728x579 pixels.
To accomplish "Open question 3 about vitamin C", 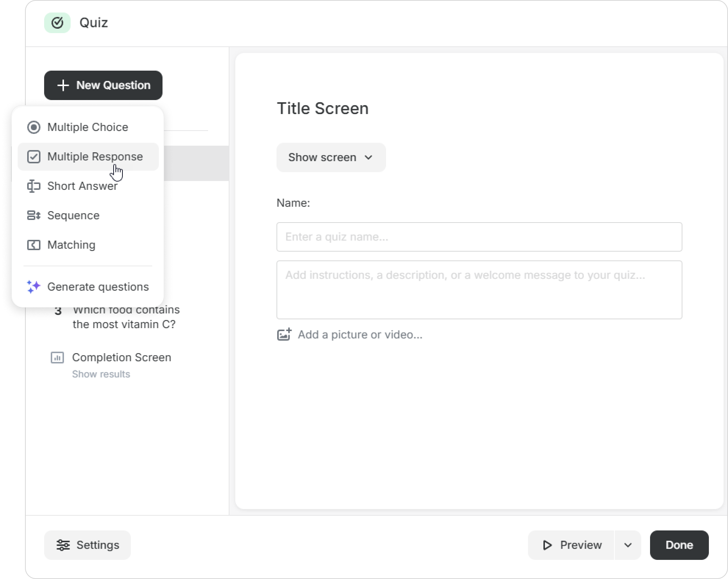I will click(x=126, y=317).
